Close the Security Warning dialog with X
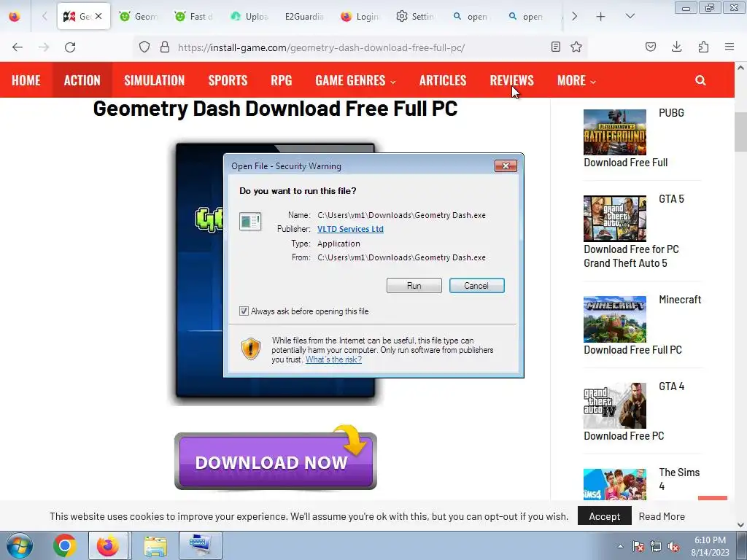This screenshot has height=560, width=747. pos(506,166)
